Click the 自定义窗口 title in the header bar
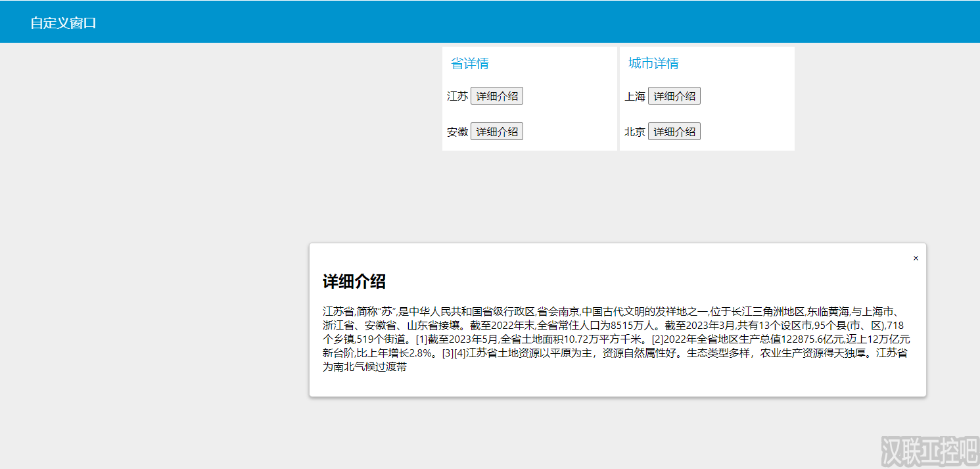980x469 pixels. [62, 22]
